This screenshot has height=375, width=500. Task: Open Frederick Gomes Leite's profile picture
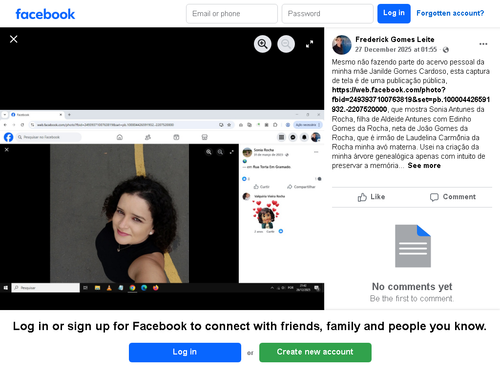pos(341,45)
